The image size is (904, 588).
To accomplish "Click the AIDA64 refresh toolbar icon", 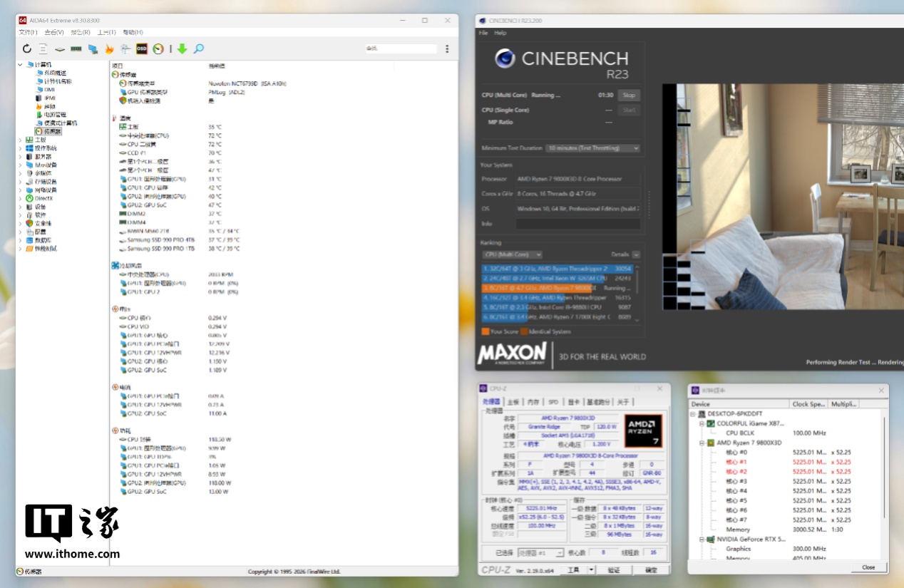I will [x=26, y=48].
